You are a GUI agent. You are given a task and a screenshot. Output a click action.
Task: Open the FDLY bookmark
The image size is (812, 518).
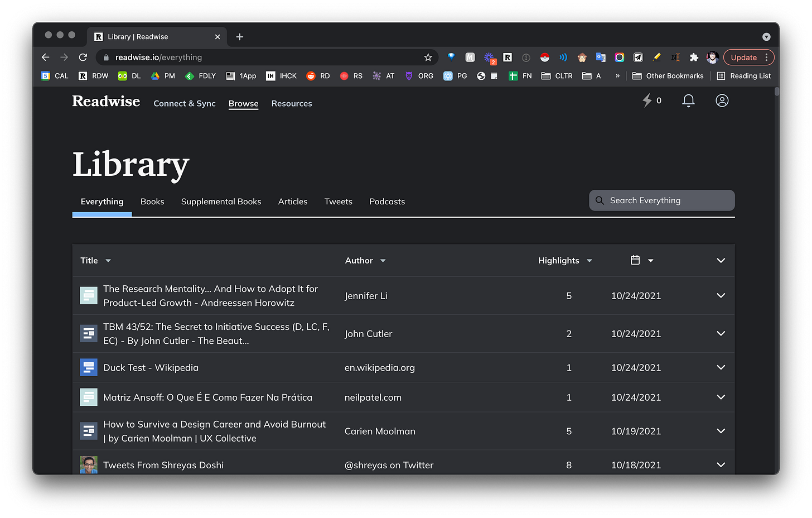[x=200, y=76]
